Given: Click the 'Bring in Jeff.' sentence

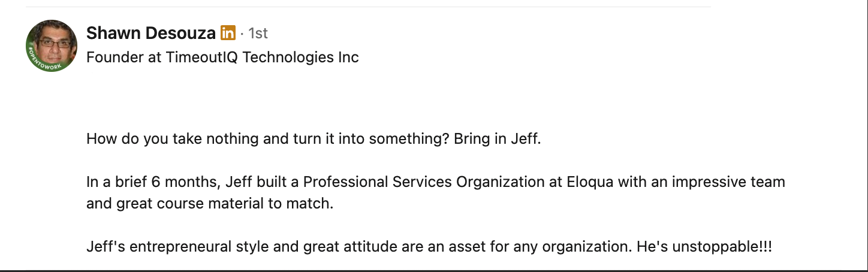Looking at the screenshot, I should coord(498,140).
